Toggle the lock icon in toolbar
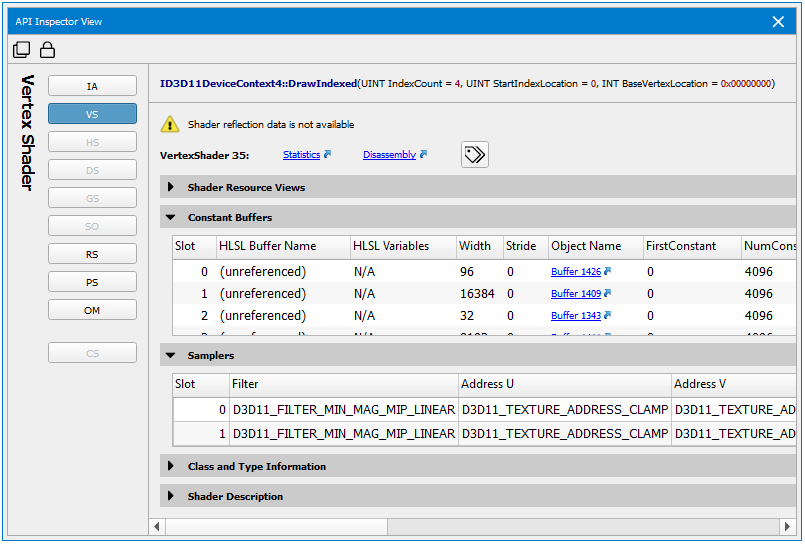 pos(47,50)
